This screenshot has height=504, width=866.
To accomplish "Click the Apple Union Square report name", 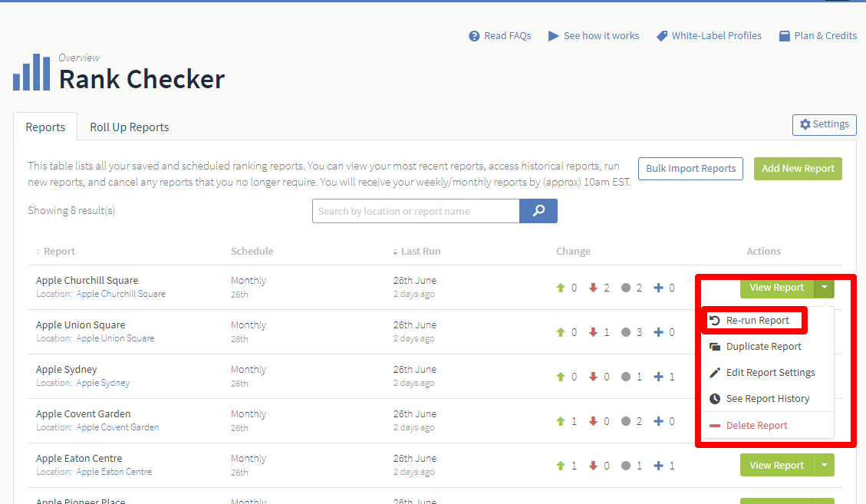I will tap(81, 325).
